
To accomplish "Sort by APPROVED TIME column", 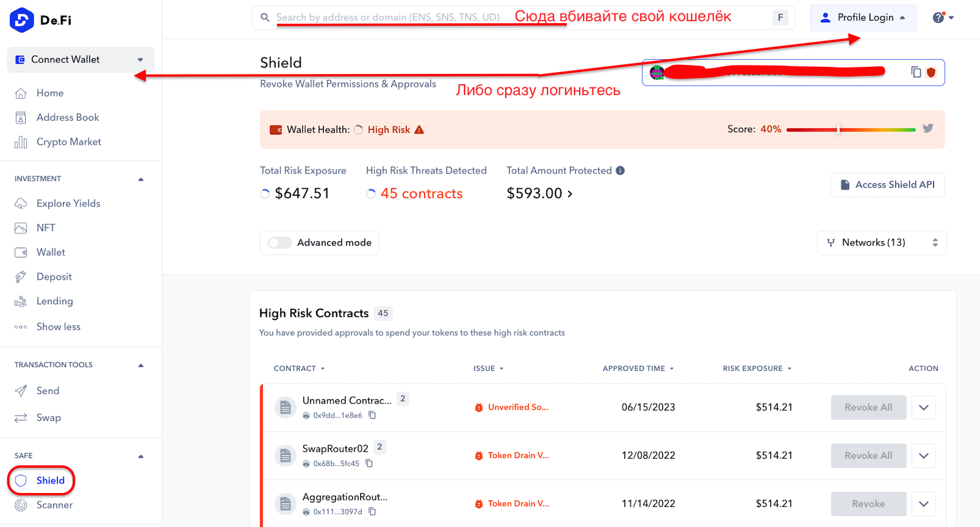I will tap(638, 369).
